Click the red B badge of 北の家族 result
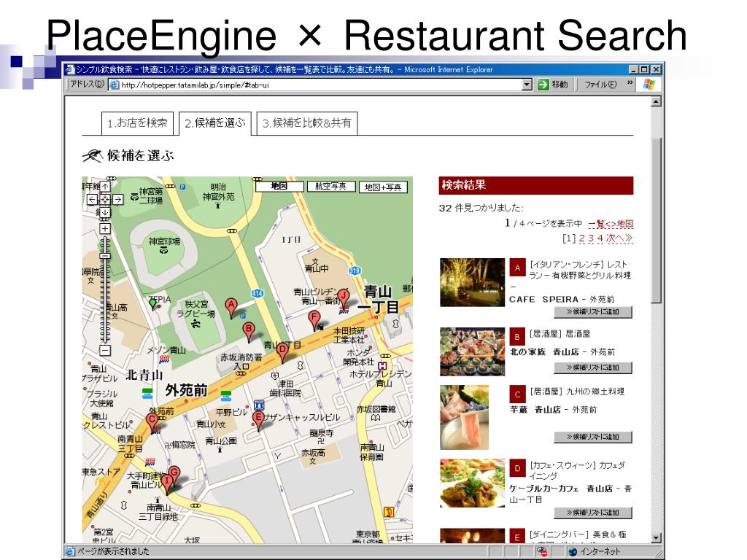This screenshot has width=747, height=560. click(517, 337)
